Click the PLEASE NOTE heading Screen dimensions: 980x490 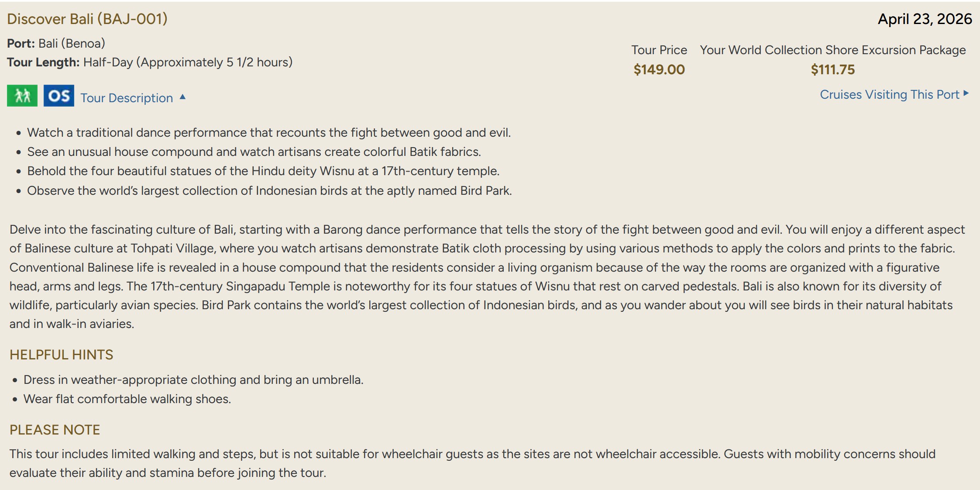55,430
